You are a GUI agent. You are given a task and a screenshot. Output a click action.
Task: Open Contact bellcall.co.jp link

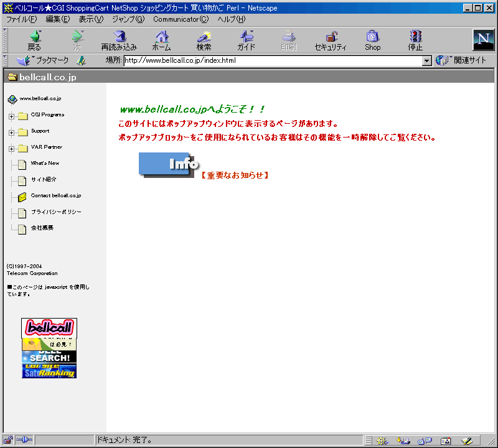(56, 195)
